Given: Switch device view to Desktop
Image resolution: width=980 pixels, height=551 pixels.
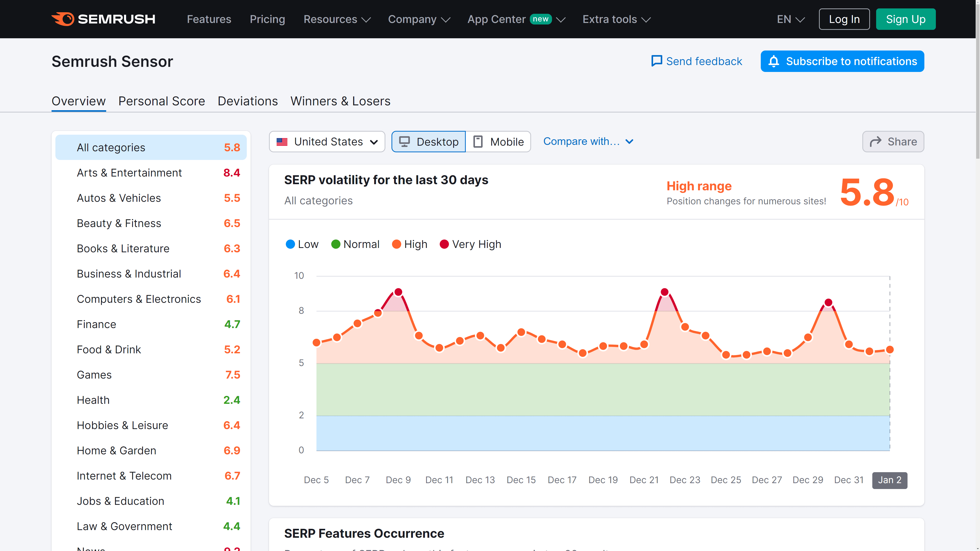Looking at the screenshot, I should pos(428,142).
